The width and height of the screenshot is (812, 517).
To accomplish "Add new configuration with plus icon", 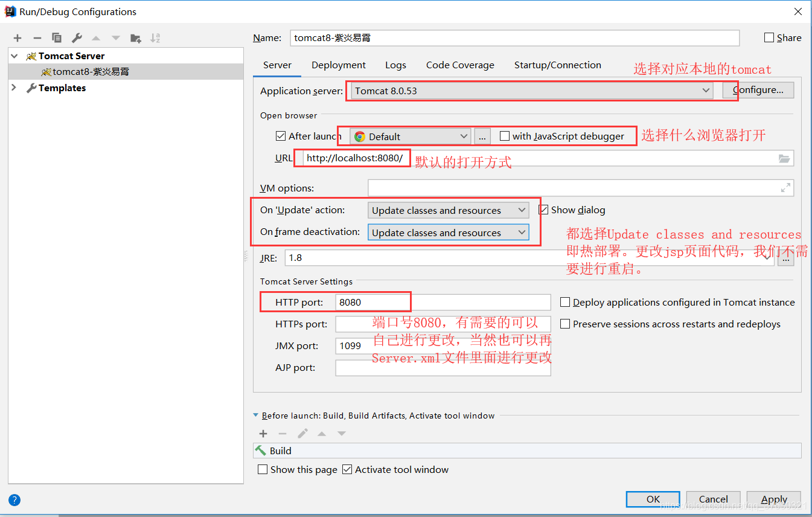I will 18,38.
